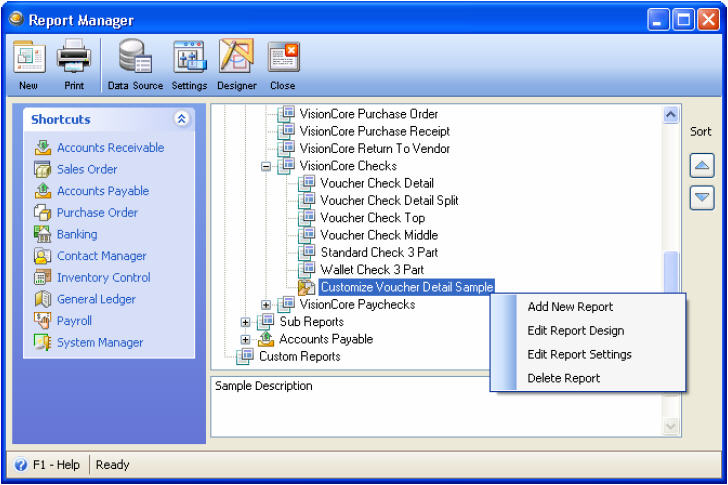Click the System Manager shortcut text
The image size is (728, 485).
point(100,343)
